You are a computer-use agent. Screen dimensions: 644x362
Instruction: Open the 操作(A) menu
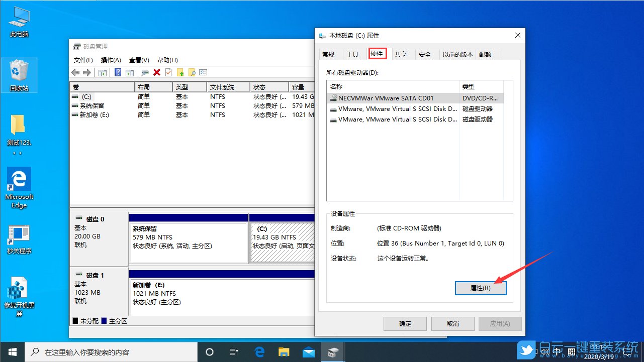[111, 60]
